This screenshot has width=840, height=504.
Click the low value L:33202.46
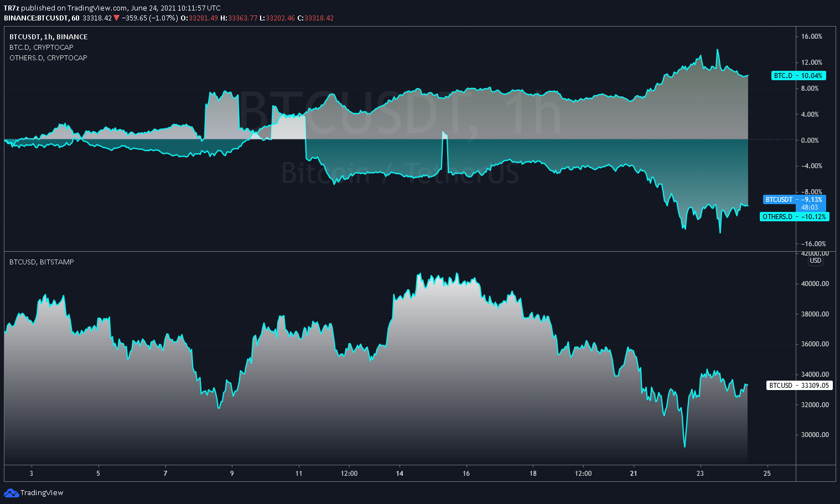[277, 18]
